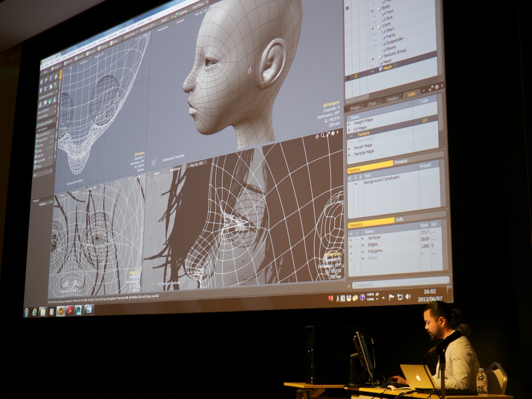Click the volume speaker tray icon
Viewport: 532px width, 399px height.
click(408, 297)
